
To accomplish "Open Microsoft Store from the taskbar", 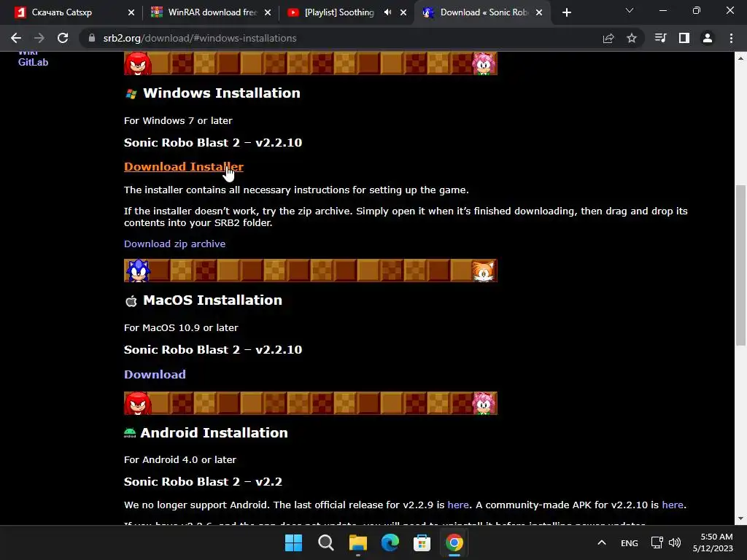I will [x=422, y=542].
